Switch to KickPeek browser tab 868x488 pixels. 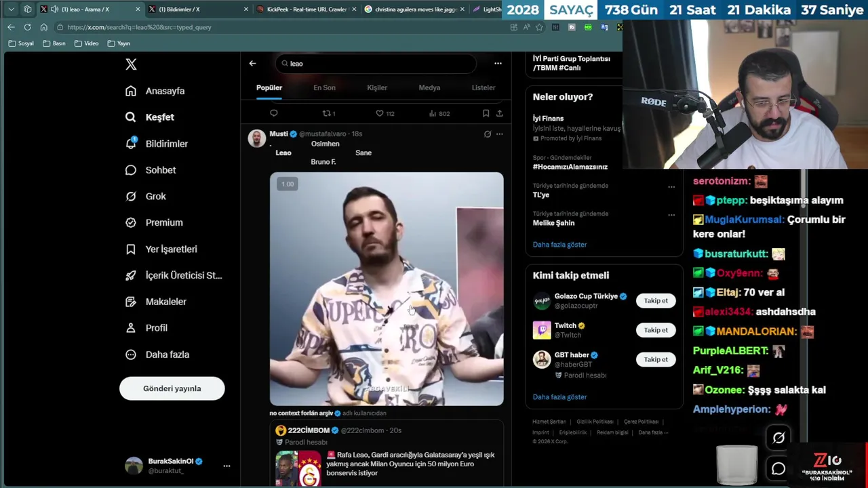point(307,9)
